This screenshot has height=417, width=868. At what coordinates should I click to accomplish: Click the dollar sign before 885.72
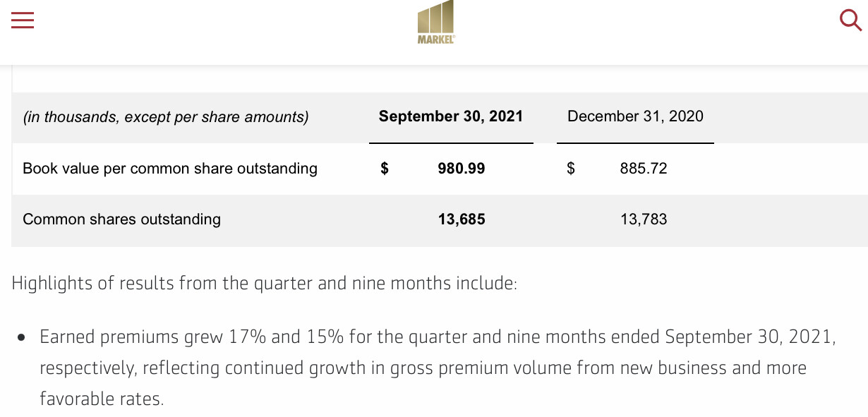[x=571, y=169]
